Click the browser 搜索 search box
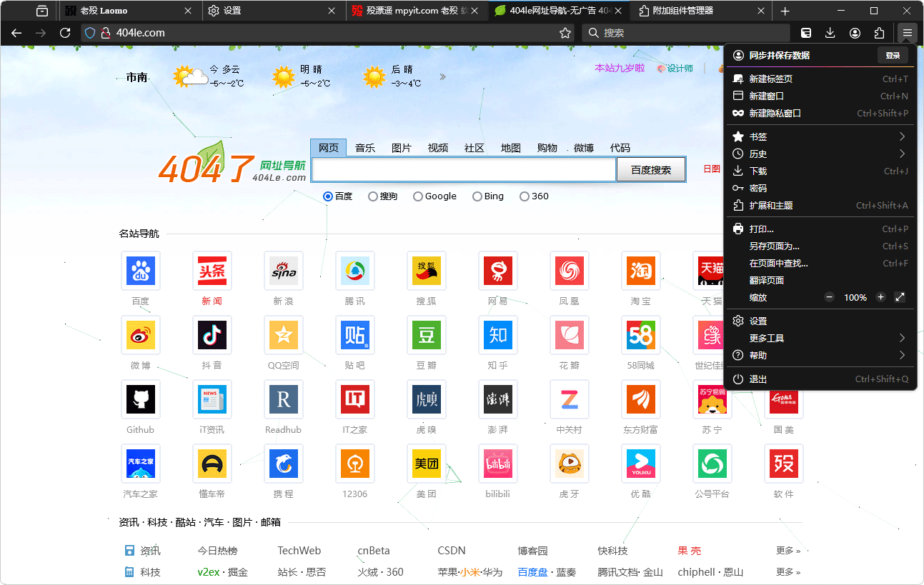The width and height of the screenshot is (924, 585). point(686,33)
